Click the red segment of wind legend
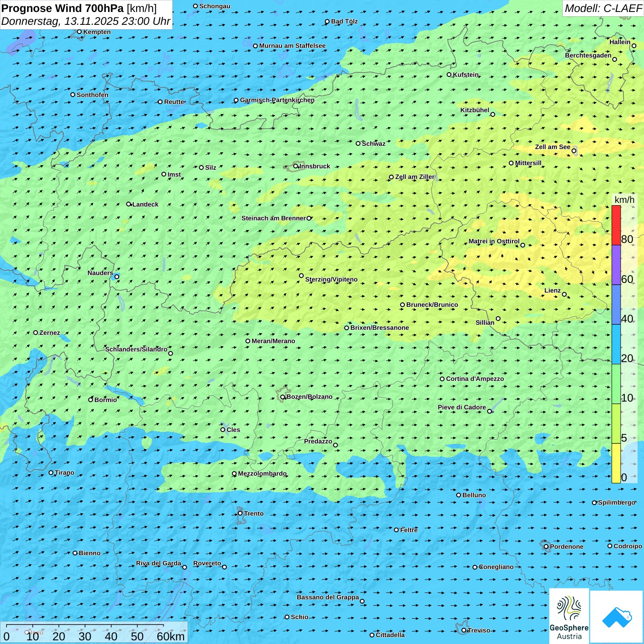 point(616,225)
